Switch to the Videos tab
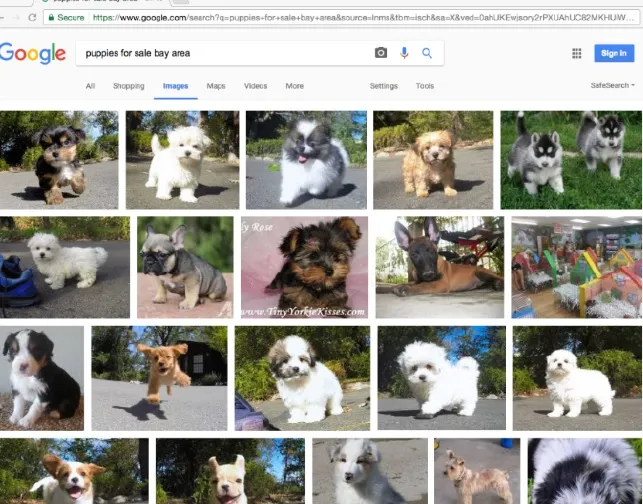 [x=255, y=86]
